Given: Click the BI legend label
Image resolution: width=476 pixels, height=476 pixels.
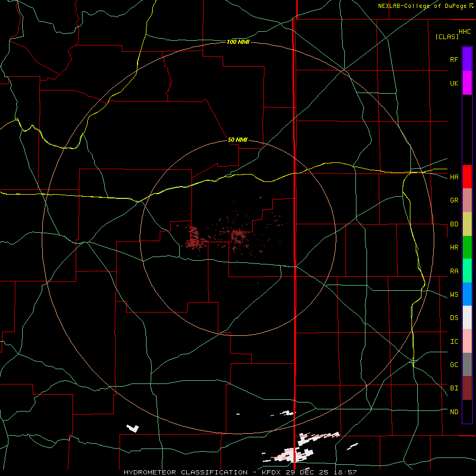Looking at the screenshot, I should (454, 388).
